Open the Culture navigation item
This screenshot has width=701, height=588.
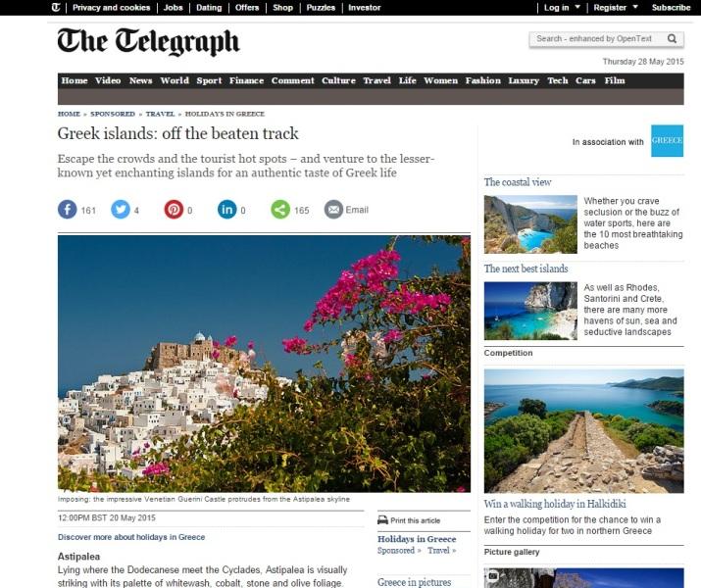tap(338, 81)
